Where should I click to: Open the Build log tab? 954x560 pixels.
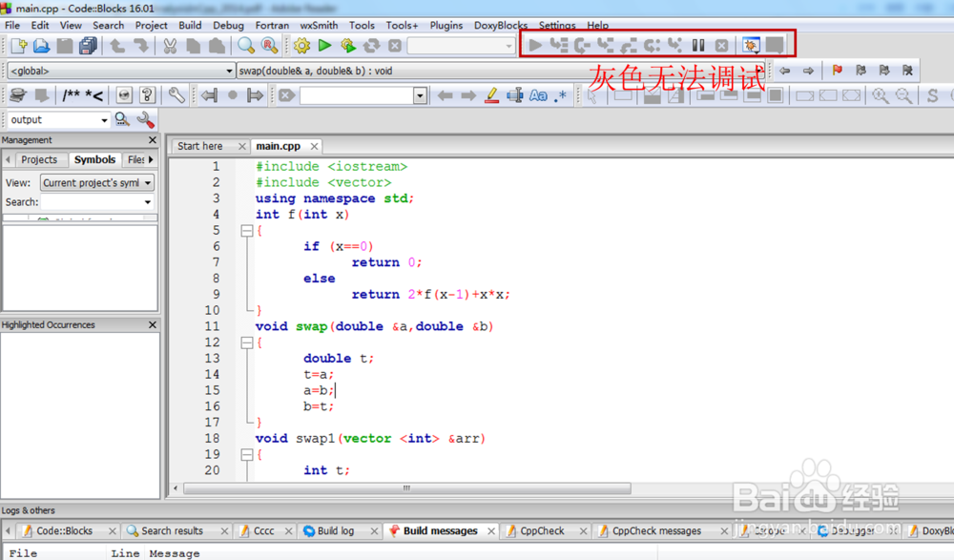pyautogui.click(x=335, y=530)
